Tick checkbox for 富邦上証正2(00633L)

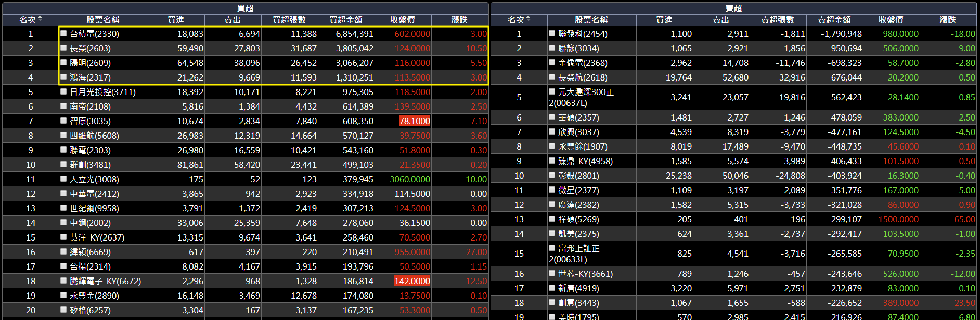pyautogui.click(x=552, y=248)
